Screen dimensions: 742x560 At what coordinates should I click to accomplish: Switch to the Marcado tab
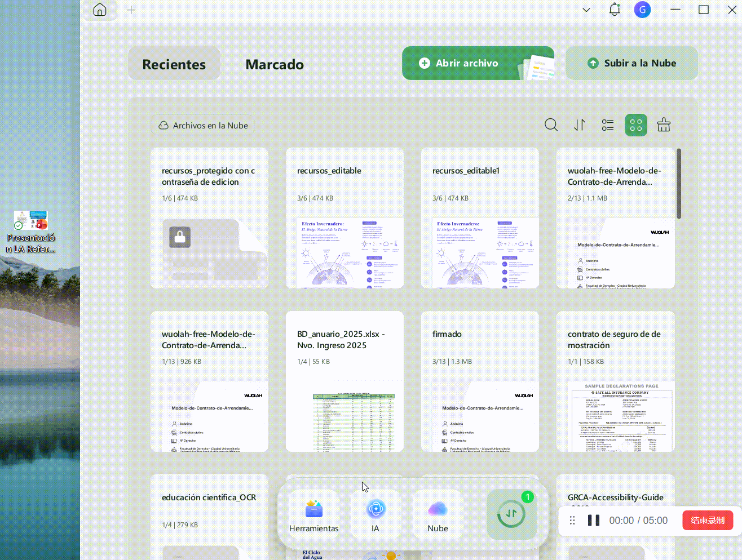click(275, 64)
